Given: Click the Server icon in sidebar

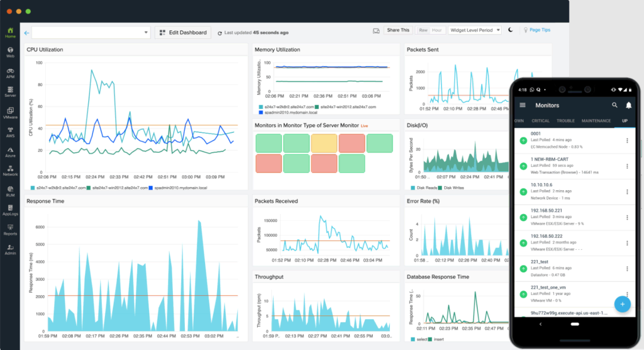Looking at the screenshot, I should [x=10, y=93].
